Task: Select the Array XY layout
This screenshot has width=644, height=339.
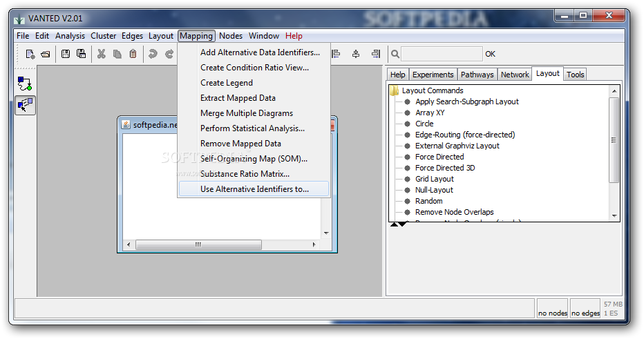Action: click(x=430, y=113)
